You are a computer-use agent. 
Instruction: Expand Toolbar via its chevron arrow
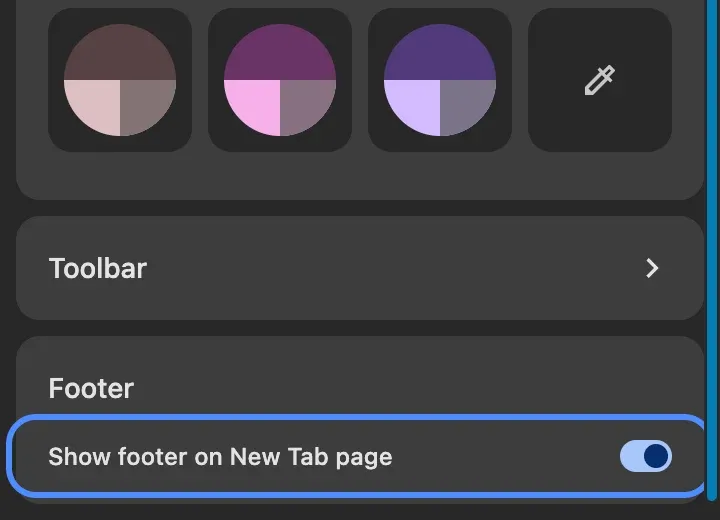pos(652,268)
